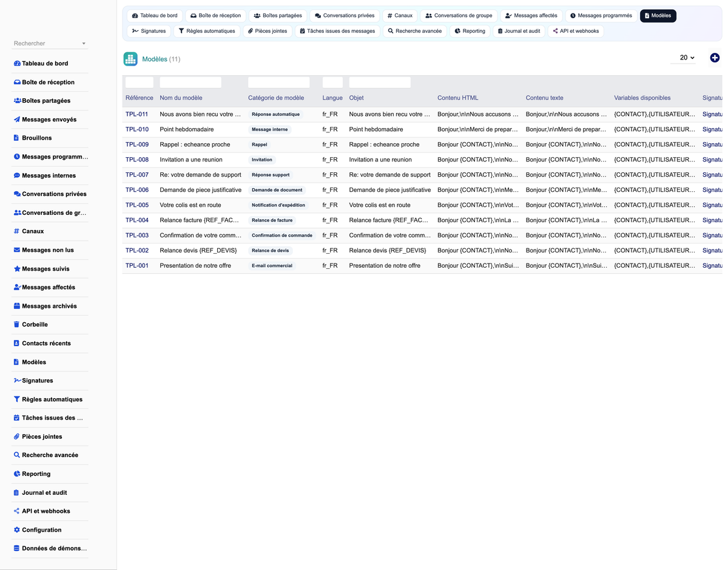Click the Réponse automatique category badge
728x570 pixels.
click(275, 114)
